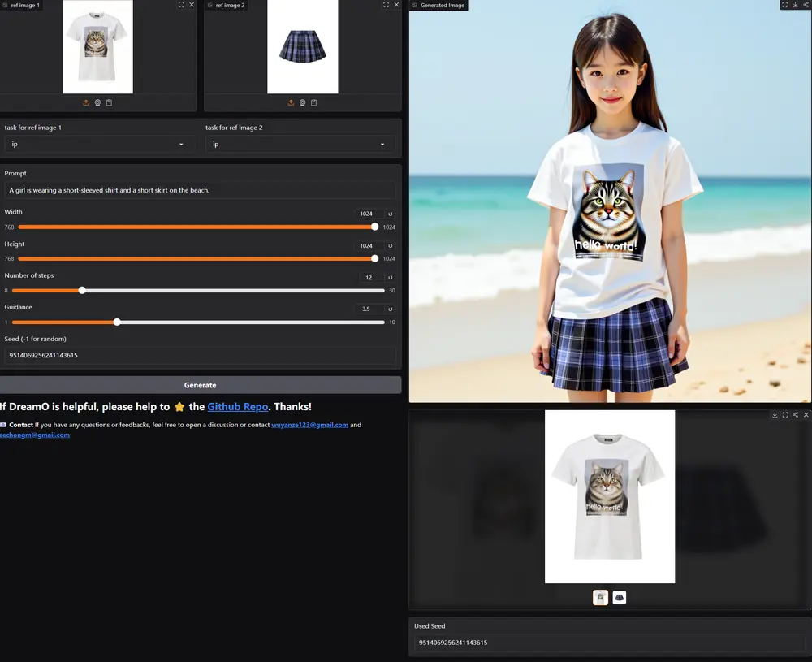Click the 'Number of steps' label
This screenshot has width=812, height=662.
29,275
